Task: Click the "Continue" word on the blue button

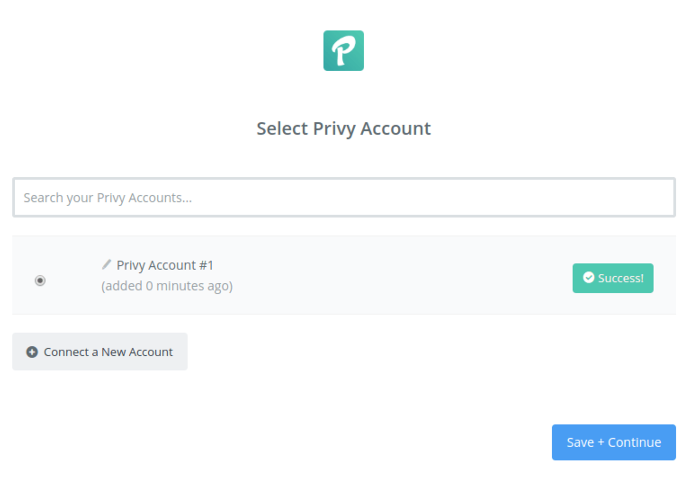Action: pos(634,443)
